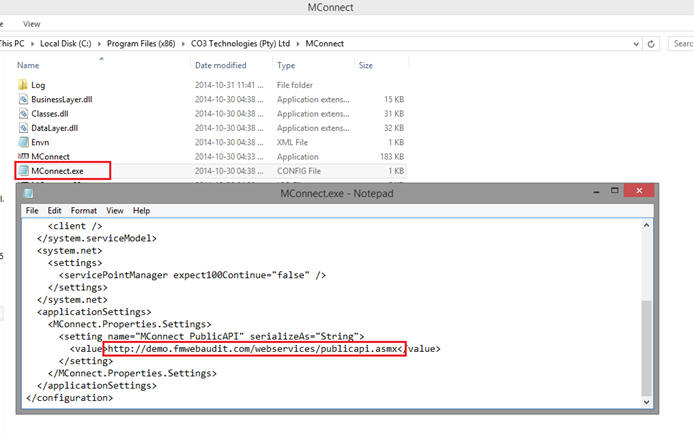Place cursor on opening <applicationSettings> line
This screenshot has height=435, width=694.
click(94, 312)
